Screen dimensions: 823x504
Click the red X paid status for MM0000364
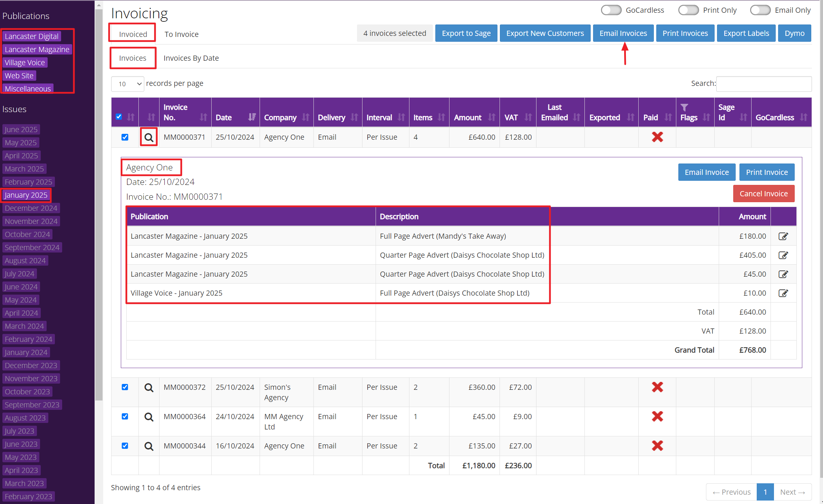coord(657,416)
